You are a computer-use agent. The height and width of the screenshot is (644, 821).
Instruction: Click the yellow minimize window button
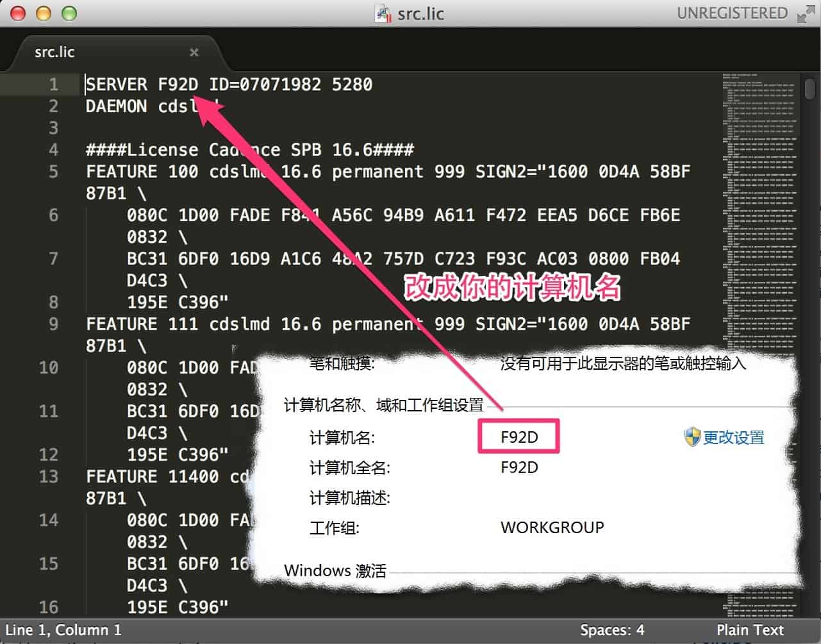pyautogui.click(x=44, y=13)
